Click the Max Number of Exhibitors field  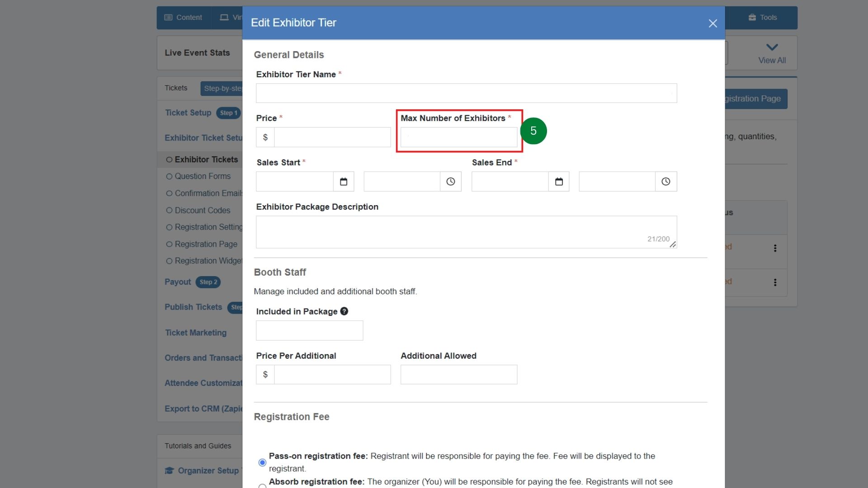click(458, 137)
